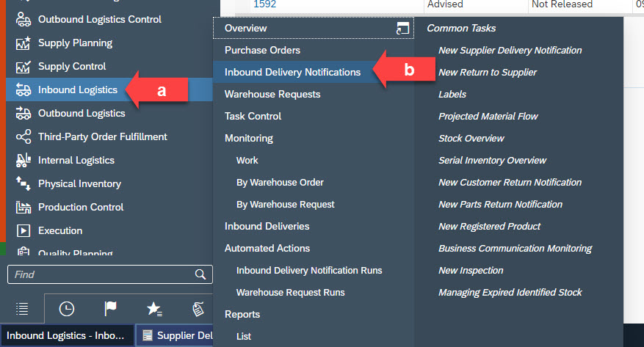Click the Inbound Logistics truck icon

[23, 90]
